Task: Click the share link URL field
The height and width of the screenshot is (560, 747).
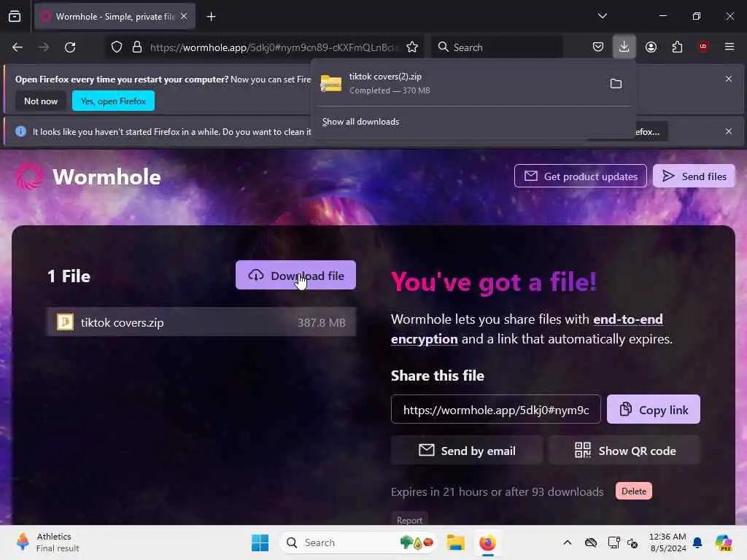Action: pos(495,410)
